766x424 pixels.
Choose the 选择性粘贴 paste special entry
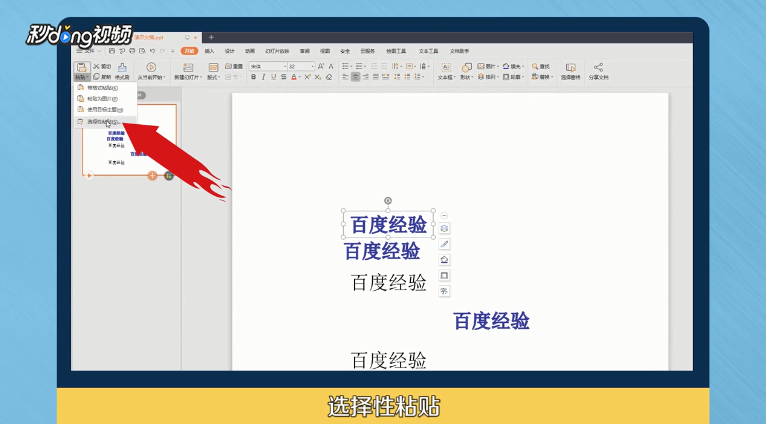[105, 122]
